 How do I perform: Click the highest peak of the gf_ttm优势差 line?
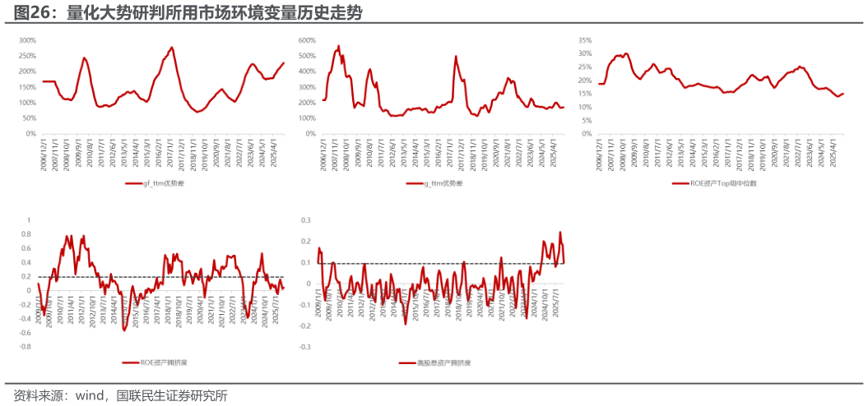pos(171,48)
